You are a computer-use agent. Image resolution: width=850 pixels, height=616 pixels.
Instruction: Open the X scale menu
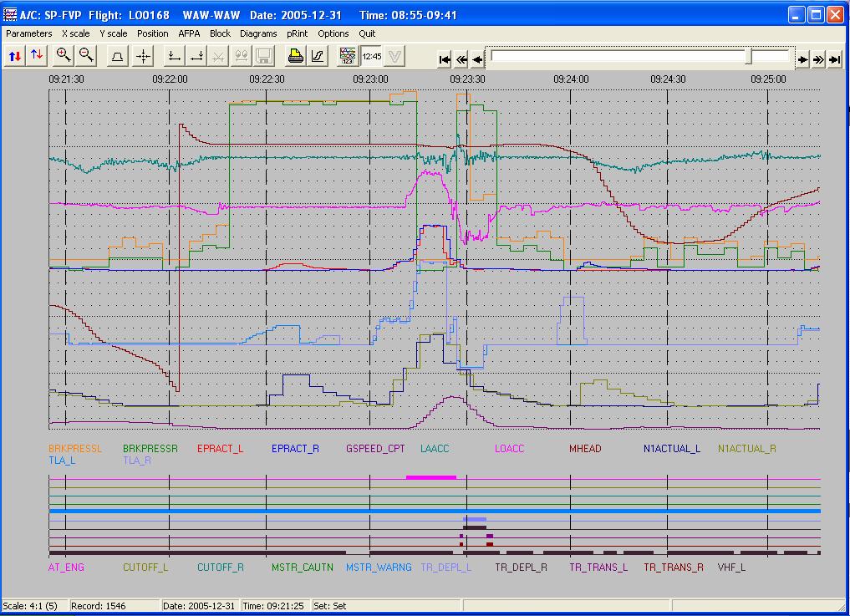(x=76, y=33)
